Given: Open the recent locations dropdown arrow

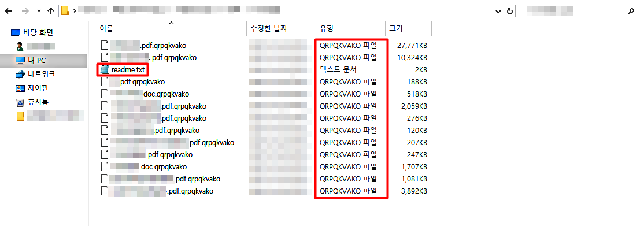Looking at the screenshot, I should [39, 12].
